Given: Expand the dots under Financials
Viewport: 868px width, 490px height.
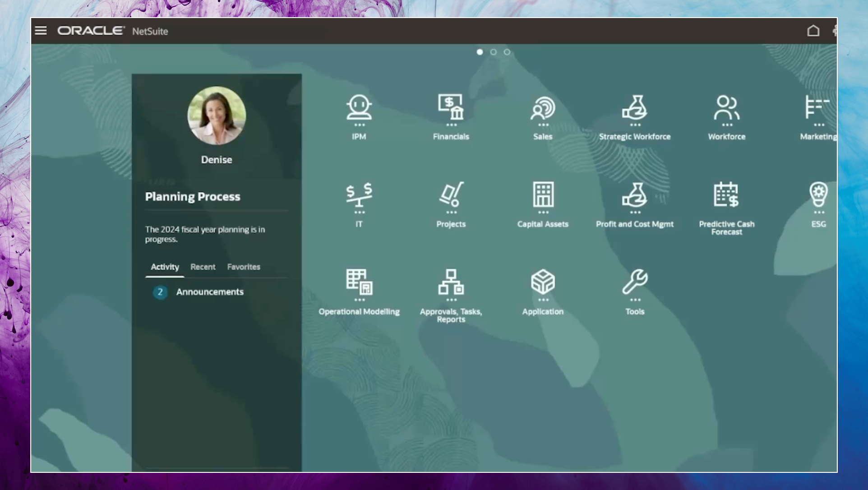Looking at the screenshot, I should tap(451, 125).
